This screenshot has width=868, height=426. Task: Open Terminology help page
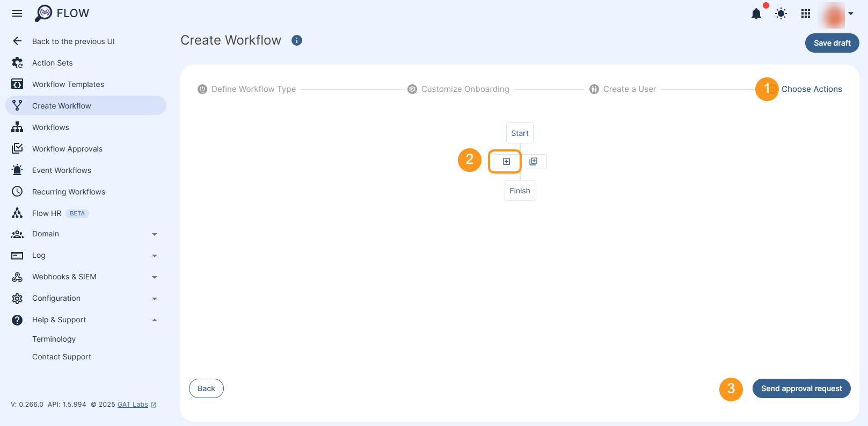pos(54,339)
